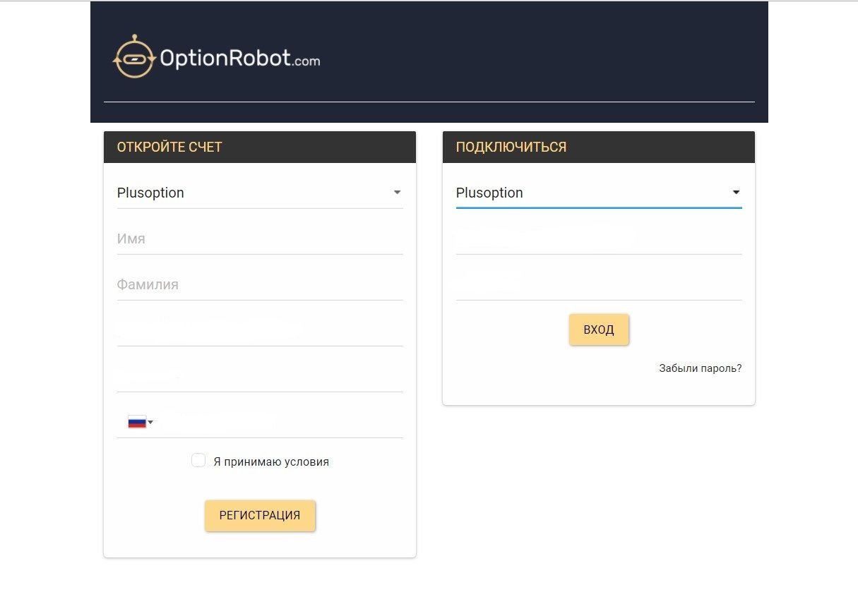
Task: Click the Подключиться panel header
Action: pyautogui.click(x=599, y=147)
